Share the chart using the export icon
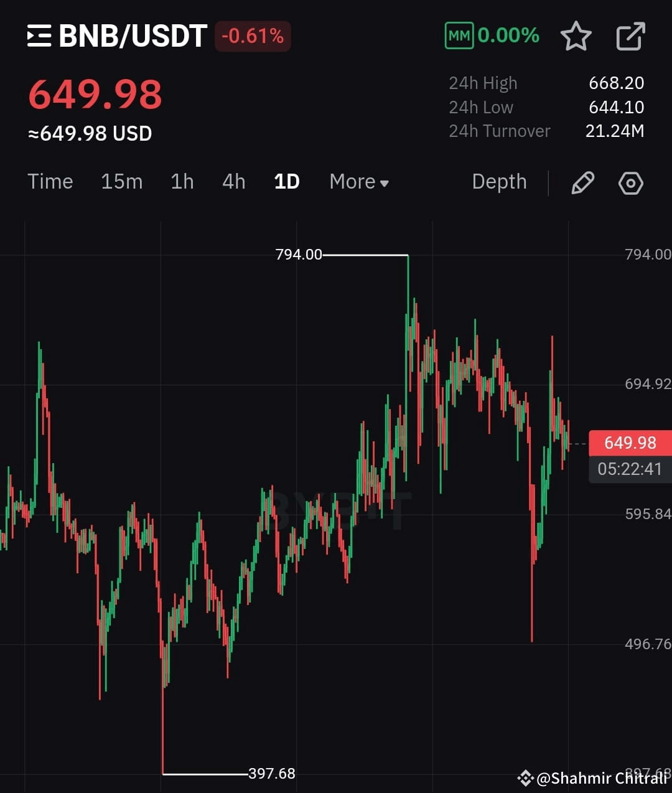Image resolution: width=672 pixels, height=793 pixels. click(x=630, y=35)
